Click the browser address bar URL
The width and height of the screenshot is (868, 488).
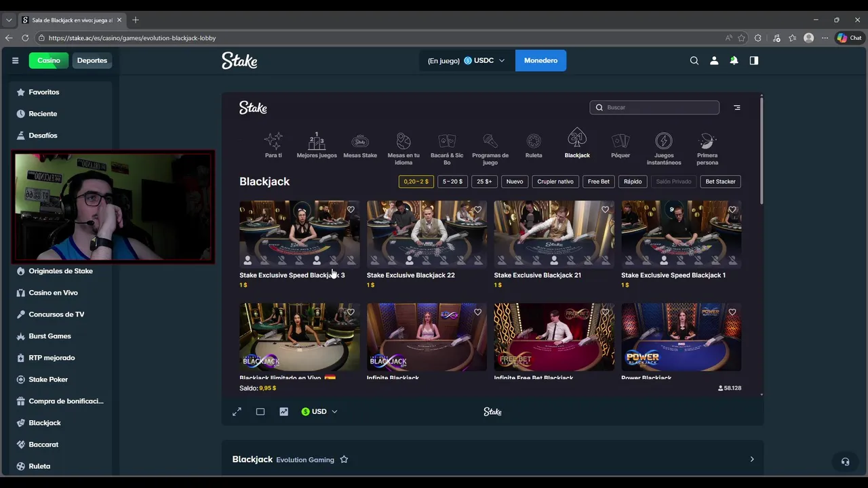tap(132, 38)
